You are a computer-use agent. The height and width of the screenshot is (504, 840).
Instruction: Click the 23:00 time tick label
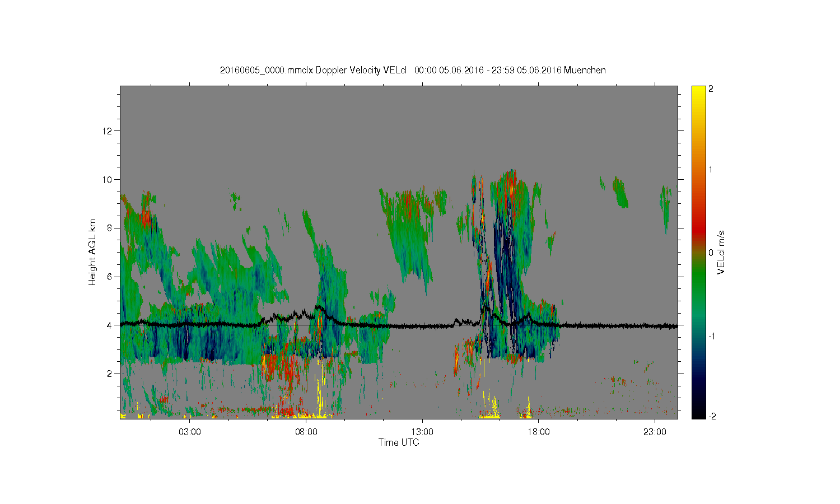point(654,432)
